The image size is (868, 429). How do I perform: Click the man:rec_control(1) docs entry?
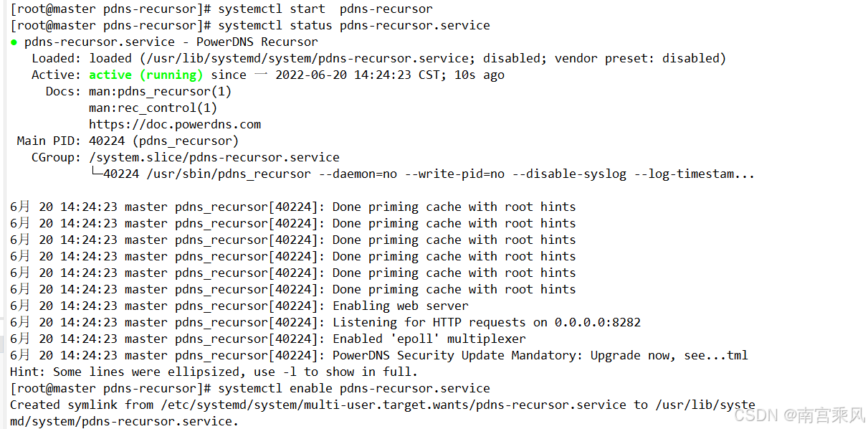[x=153, y=108]
